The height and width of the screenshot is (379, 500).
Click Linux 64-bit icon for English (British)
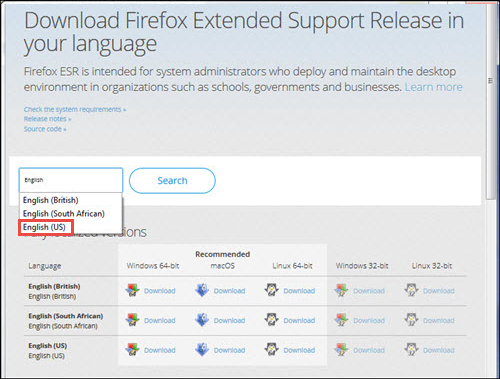[x=272, y=290]
